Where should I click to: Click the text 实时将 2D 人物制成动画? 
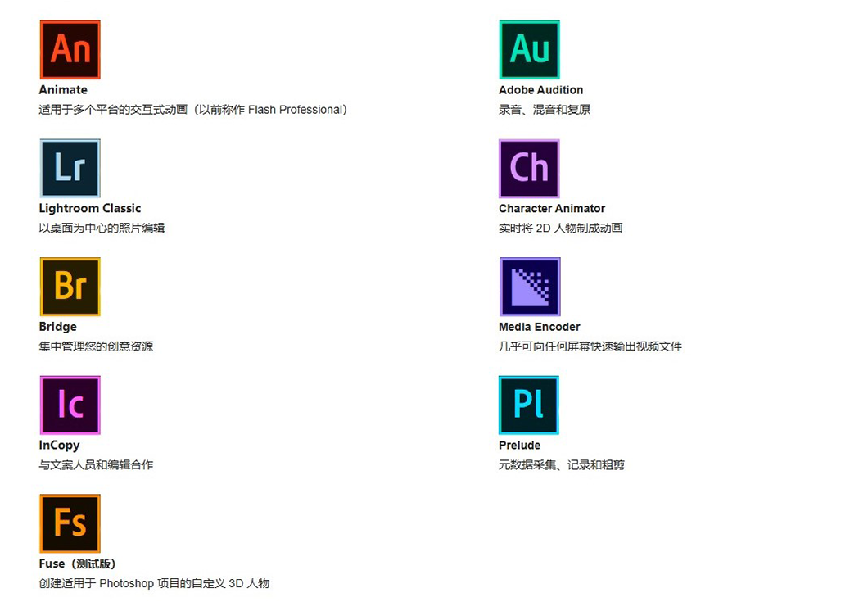click(560, 229)
